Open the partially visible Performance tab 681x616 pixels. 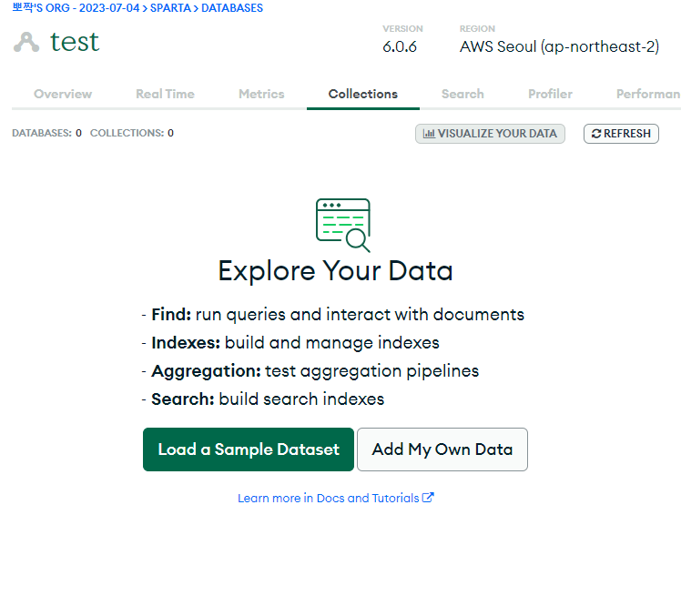pos(648,94)
